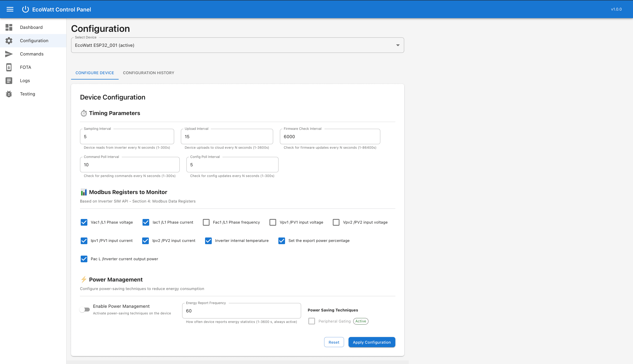Screen dimensions: 633x364
Task: Click the Testing bug icon
Action: tap(9, 94)
